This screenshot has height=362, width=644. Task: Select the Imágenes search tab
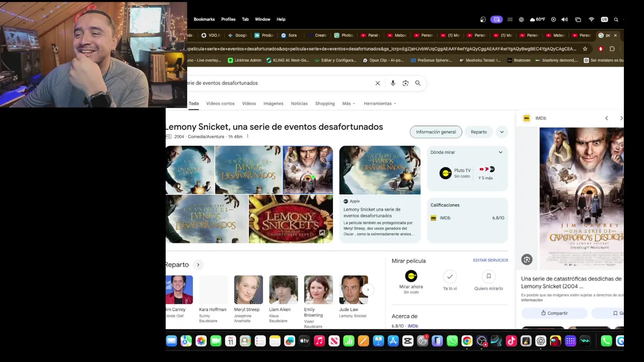coord(273,104)
